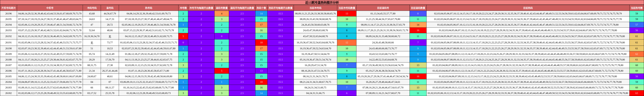Viewport: 644px width, 96px height.
Task: Select issue number 26195
Action: [x=9, y=19]
